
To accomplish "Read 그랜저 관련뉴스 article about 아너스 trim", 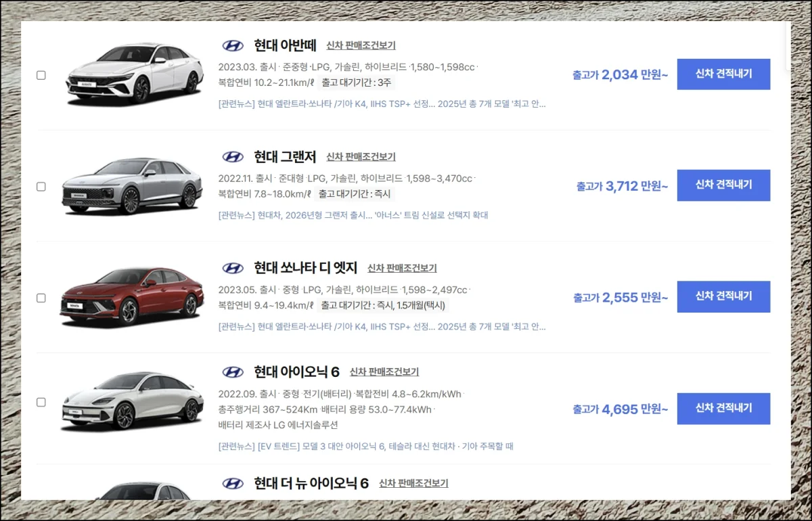I will pos(353,215).
